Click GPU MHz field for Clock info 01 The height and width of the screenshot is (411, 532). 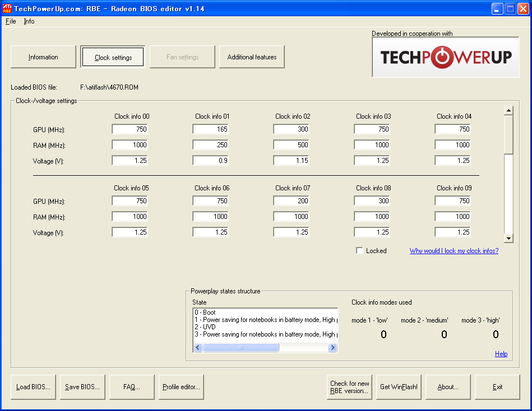click(x=210, y=129)
